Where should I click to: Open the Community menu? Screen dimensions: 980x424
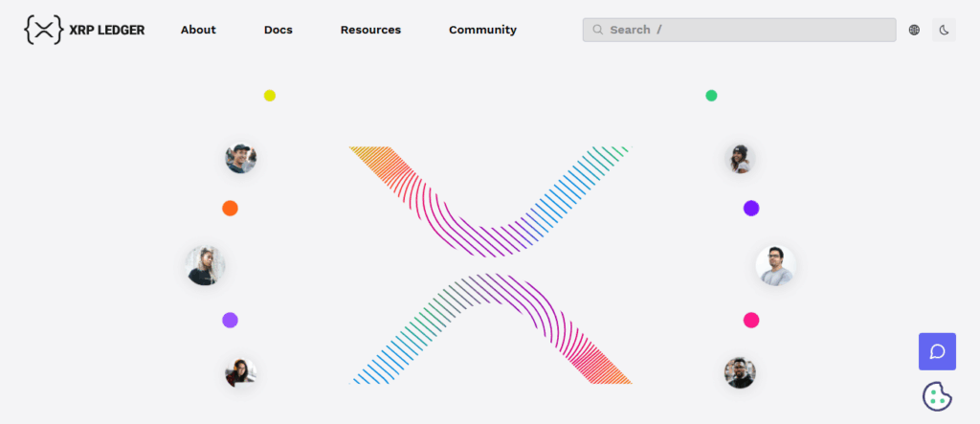click(x=482, y=30)
